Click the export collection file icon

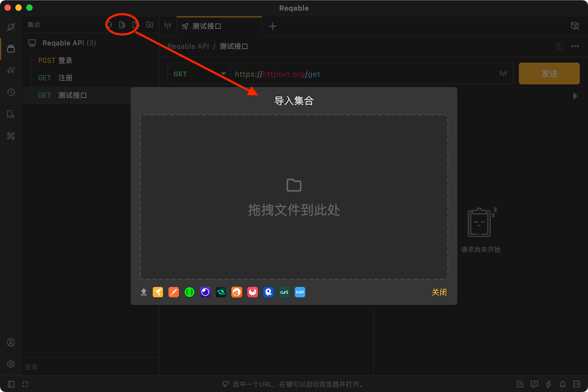coord(136,25)
